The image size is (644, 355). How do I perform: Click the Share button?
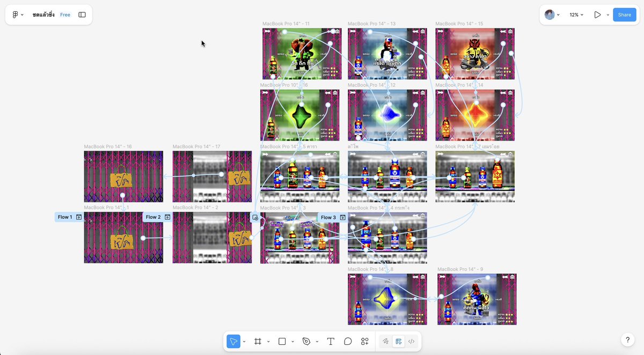pos(624,15)
